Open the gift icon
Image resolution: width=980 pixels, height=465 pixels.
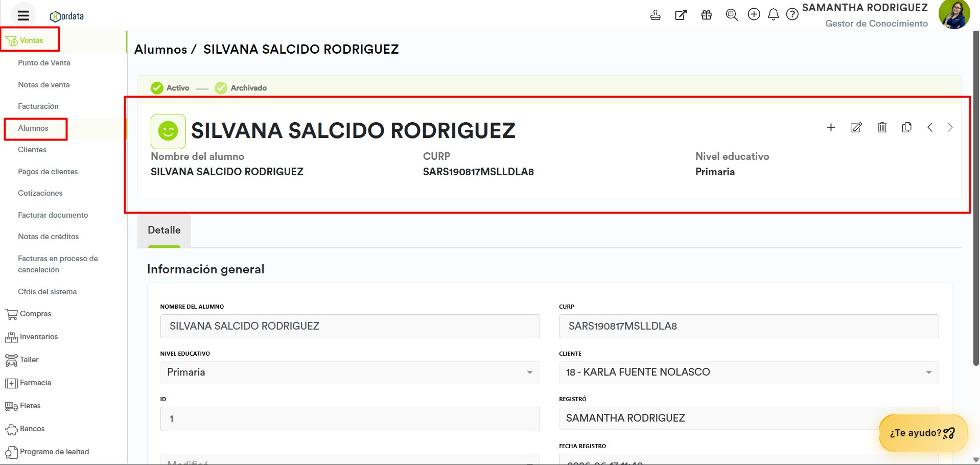tap(706, 15)
